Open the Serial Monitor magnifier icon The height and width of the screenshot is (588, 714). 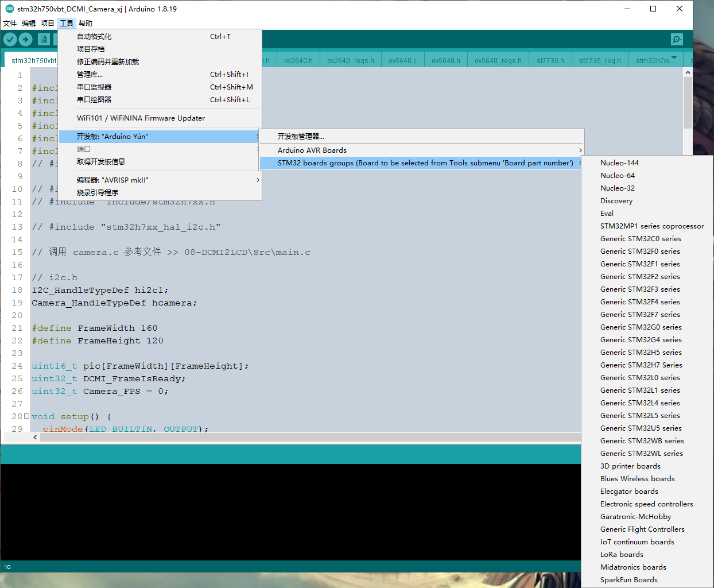point(676,39)
